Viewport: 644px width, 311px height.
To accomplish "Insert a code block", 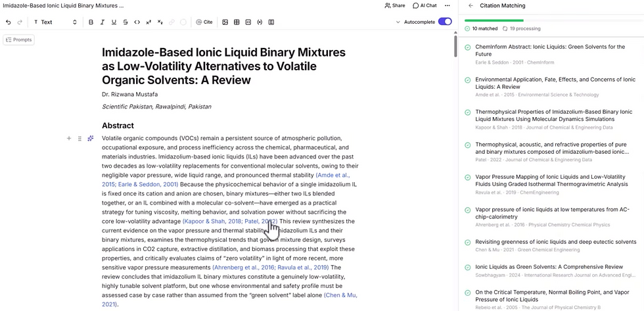I will click(248, 22).
